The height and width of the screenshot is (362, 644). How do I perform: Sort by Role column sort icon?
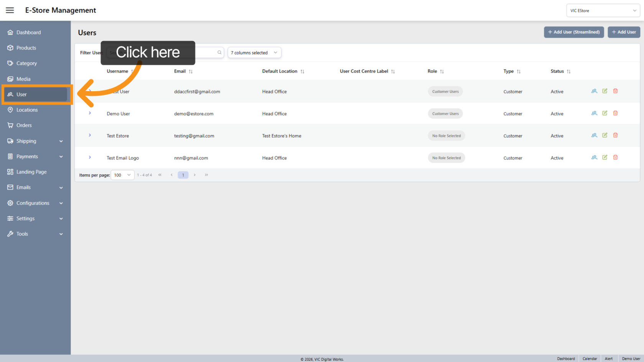(x=442, y=72)
